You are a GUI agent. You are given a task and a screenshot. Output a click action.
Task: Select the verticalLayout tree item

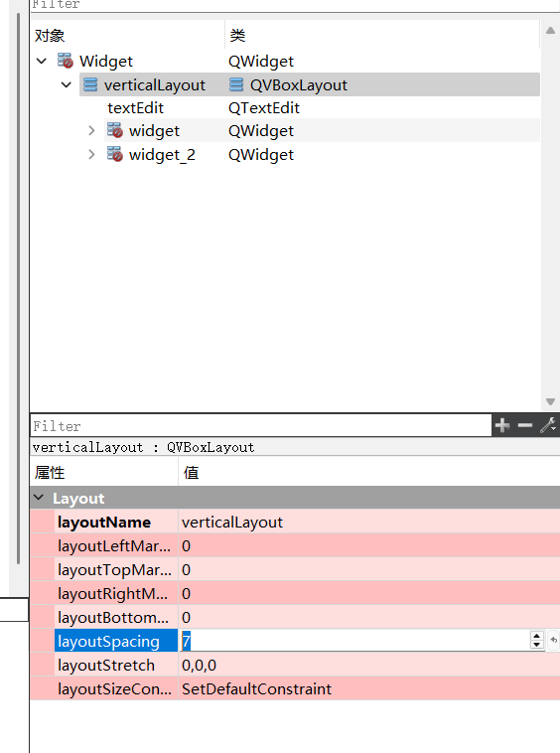point(155,85)
